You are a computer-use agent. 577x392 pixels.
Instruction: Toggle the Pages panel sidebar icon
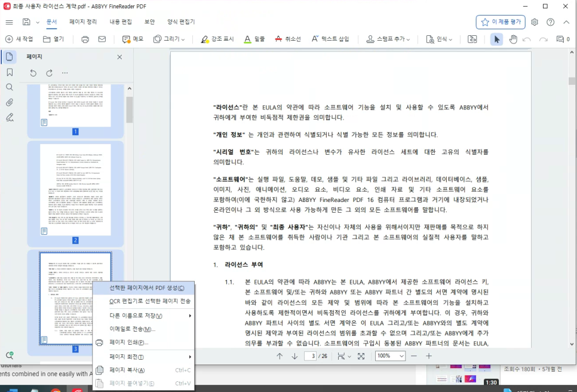pos(10,57)
